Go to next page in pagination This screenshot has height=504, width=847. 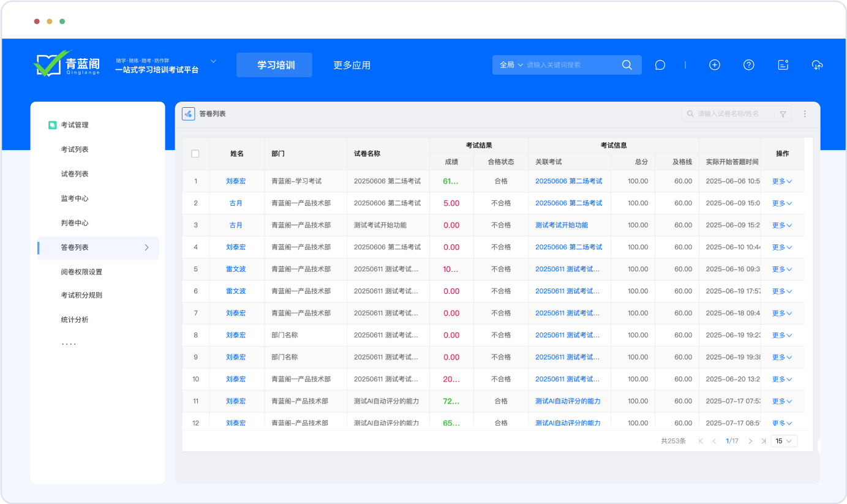point(750,441)
